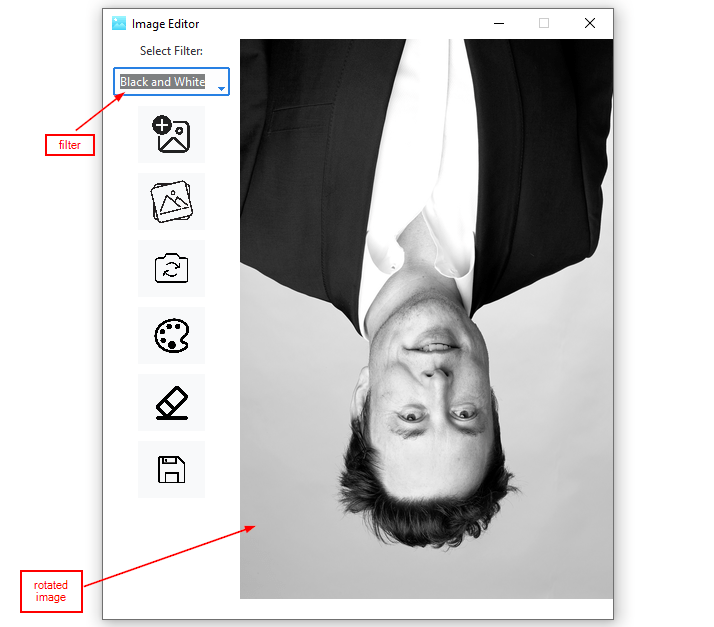Click the red 'filter' annotation box

click(69, 145)
